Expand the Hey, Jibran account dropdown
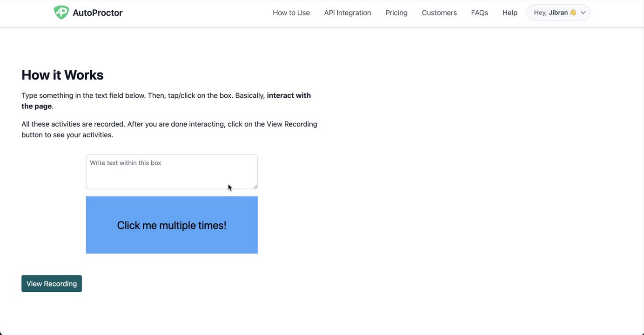Screen dimensions: 644x335 [558, 13]
